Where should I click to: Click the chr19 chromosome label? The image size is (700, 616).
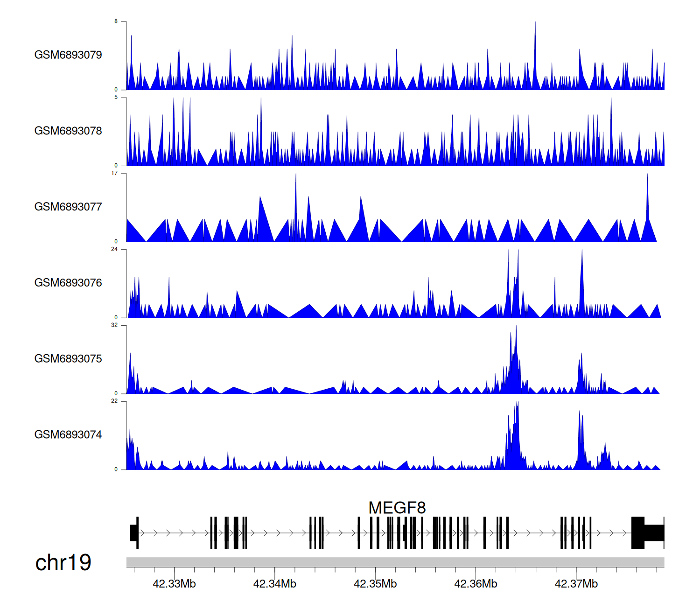[63, 562]
